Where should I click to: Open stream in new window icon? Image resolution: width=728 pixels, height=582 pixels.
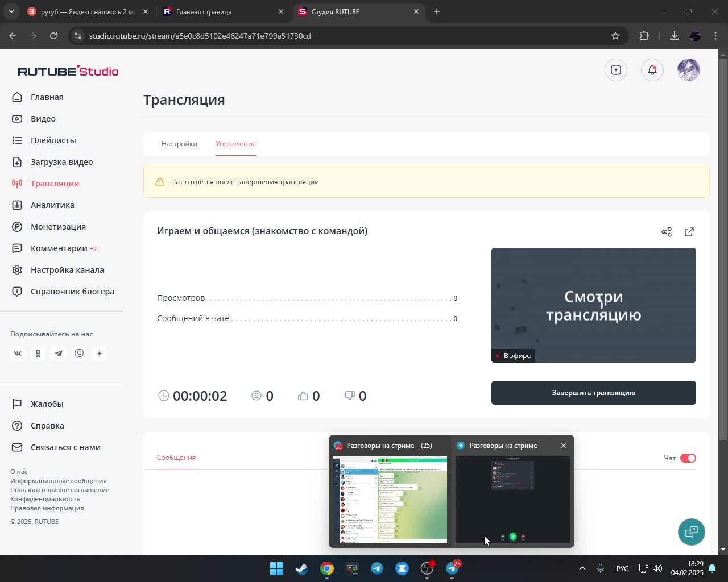(x=689, y=232)
